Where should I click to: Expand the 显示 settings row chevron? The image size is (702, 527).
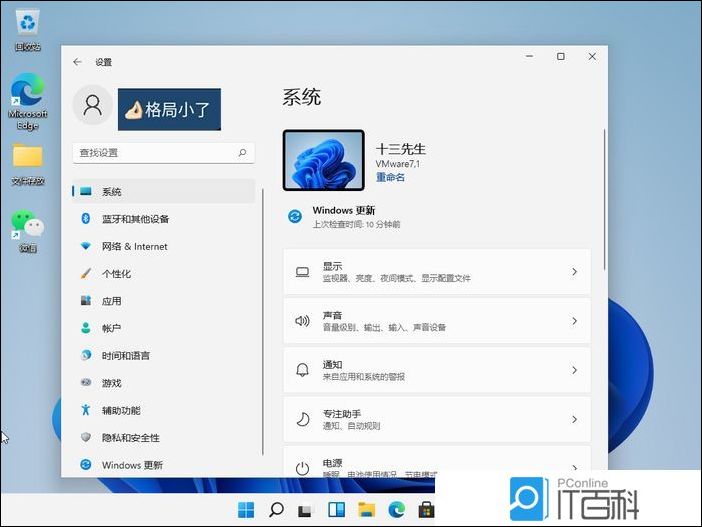(x=574, y=272)
